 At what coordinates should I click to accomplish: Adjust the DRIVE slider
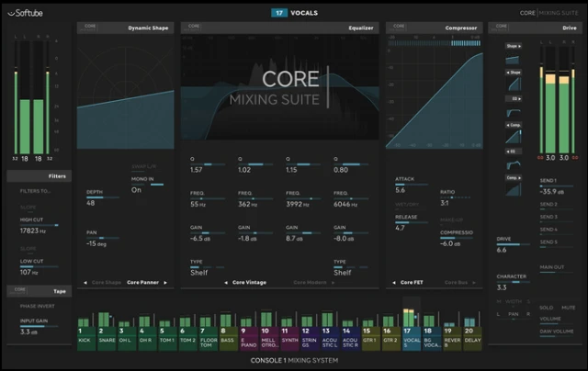(x=513, y=244)
